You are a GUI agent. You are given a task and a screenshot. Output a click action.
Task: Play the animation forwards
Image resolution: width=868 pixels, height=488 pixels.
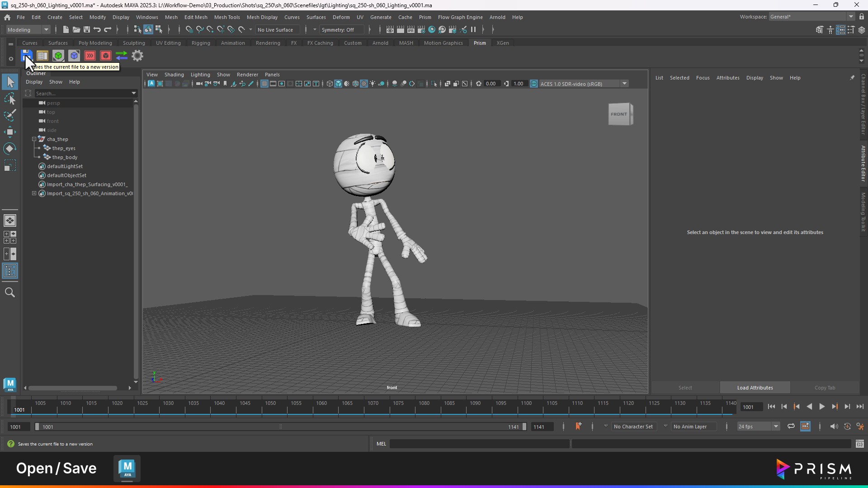[822, 407]
